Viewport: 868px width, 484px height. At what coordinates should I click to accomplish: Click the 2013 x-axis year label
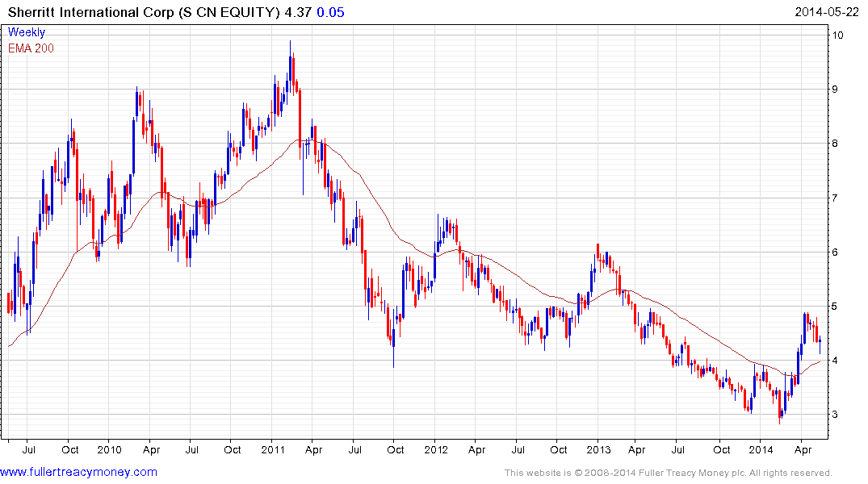pyautogui.click(x=599, y=449)
